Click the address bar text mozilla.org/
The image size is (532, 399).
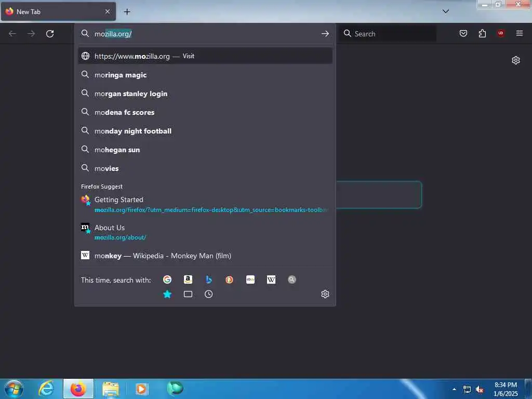tap(113, 34)
